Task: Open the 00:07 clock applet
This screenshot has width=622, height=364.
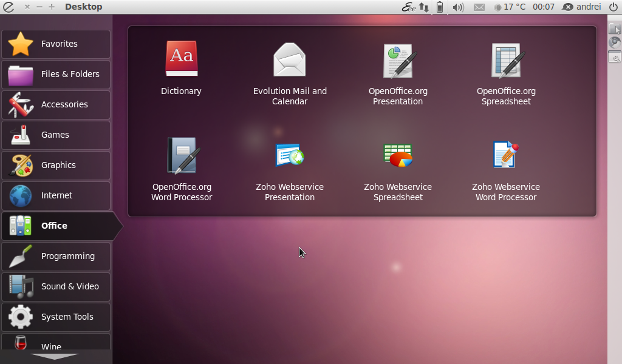Action: tap(544, 7)
